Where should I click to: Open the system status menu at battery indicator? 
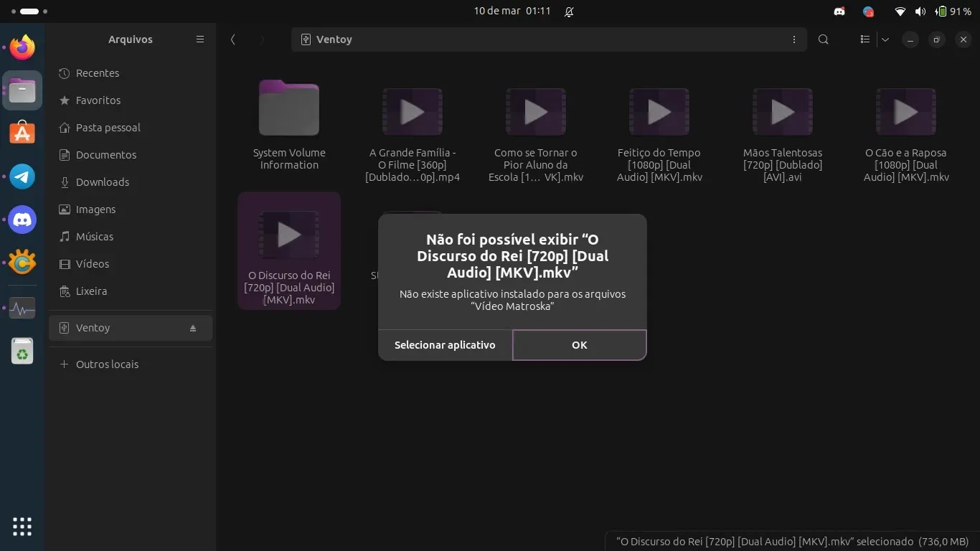click(x=954, y=11)
